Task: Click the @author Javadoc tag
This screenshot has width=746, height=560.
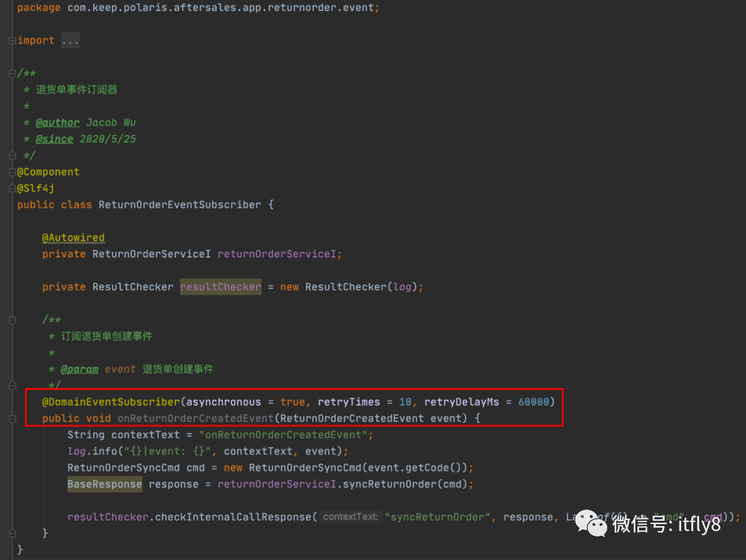Action: click(57, 123)
